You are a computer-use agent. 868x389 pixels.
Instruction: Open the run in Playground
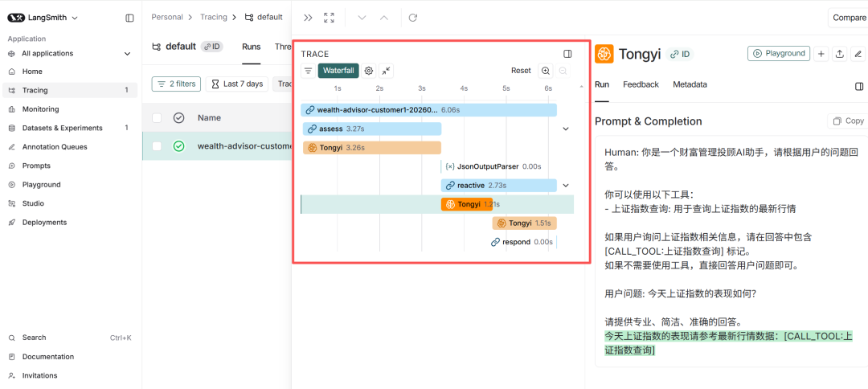[x=779, y=54]
